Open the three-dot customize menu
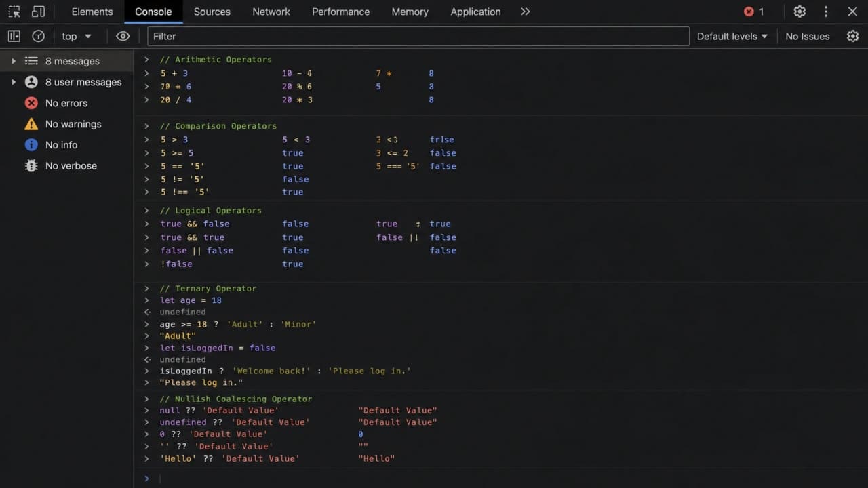Viewport: 868px width, 488px height. [826, 12]
